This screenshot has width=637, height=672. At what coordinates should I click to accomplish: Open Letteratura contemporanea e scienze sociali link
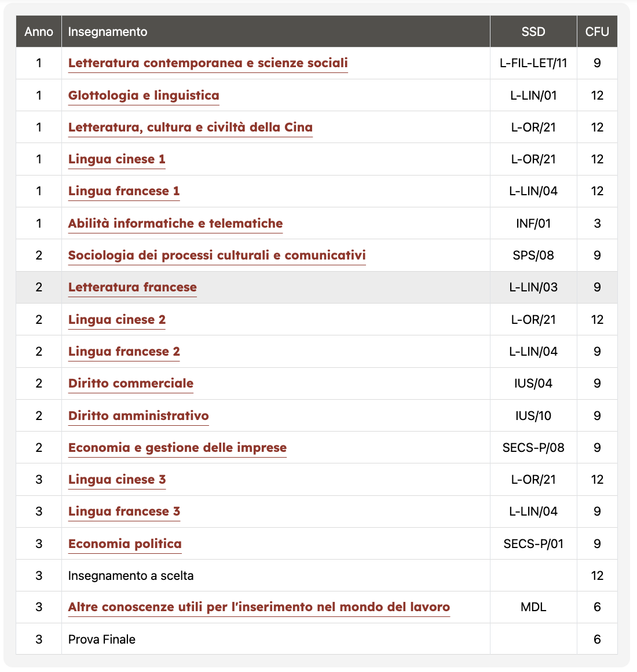pos(208,63)
